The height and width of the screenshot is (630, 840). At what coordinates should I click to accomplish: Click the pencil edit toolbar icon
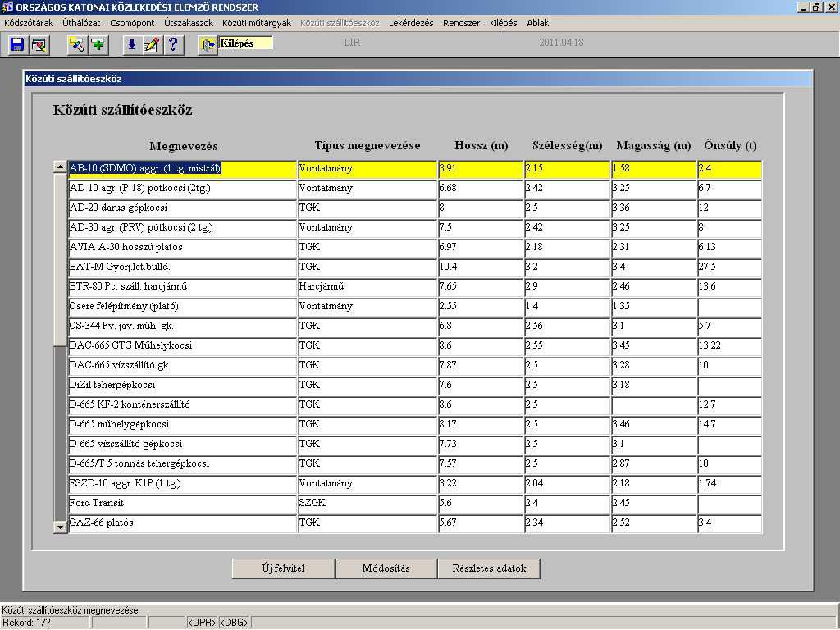(152, 44)
